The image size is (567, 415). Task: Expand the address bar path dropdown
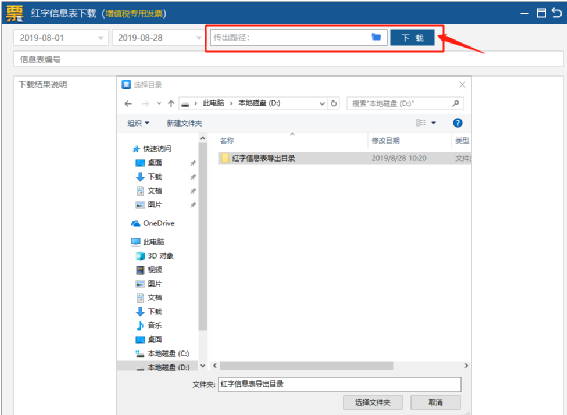pos(322,104)
